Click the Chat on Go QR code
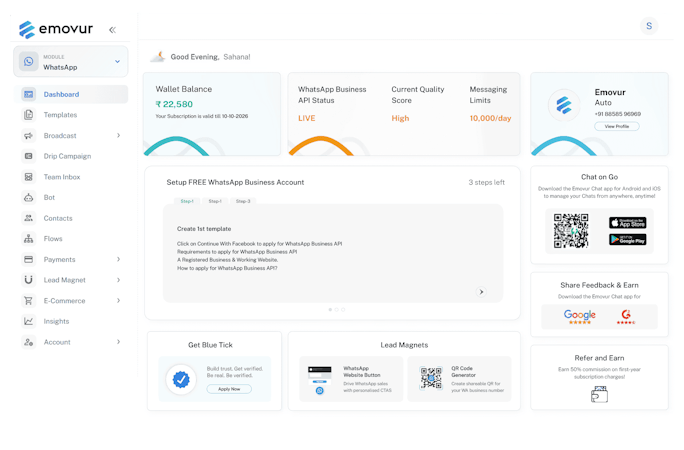Image resolution: width=684 pixels, height=450 pixels. click(x=571, y=231)
